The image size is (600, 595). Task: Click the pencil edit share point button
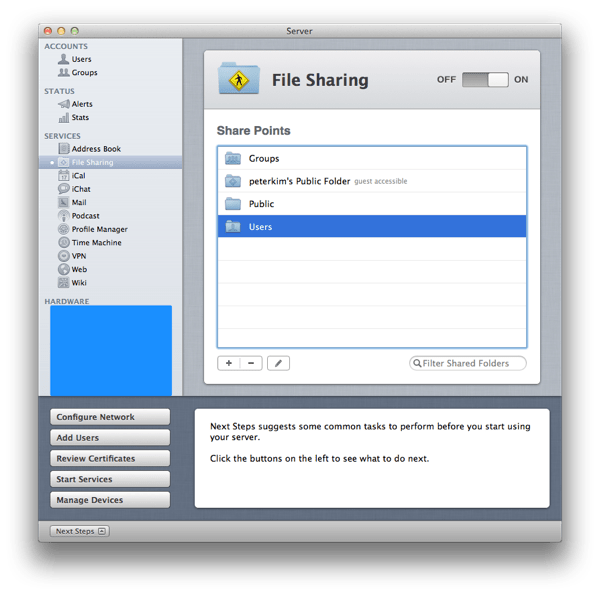(278, 363)
